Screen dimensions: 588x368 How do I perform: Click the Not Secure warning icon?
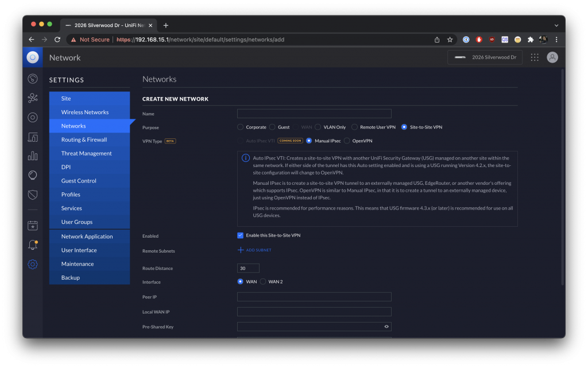(73, 40)
